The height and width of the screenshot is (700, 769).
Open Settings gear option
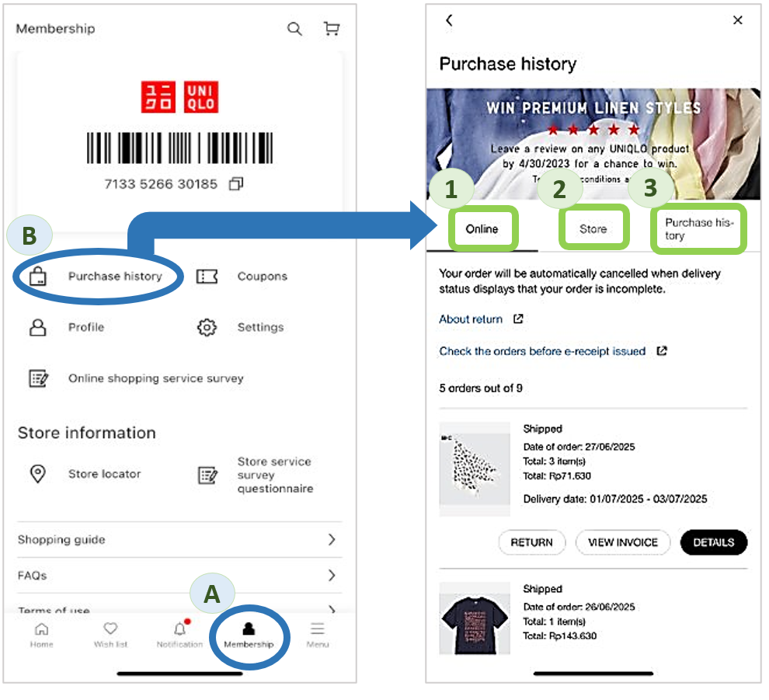[207, 328]
